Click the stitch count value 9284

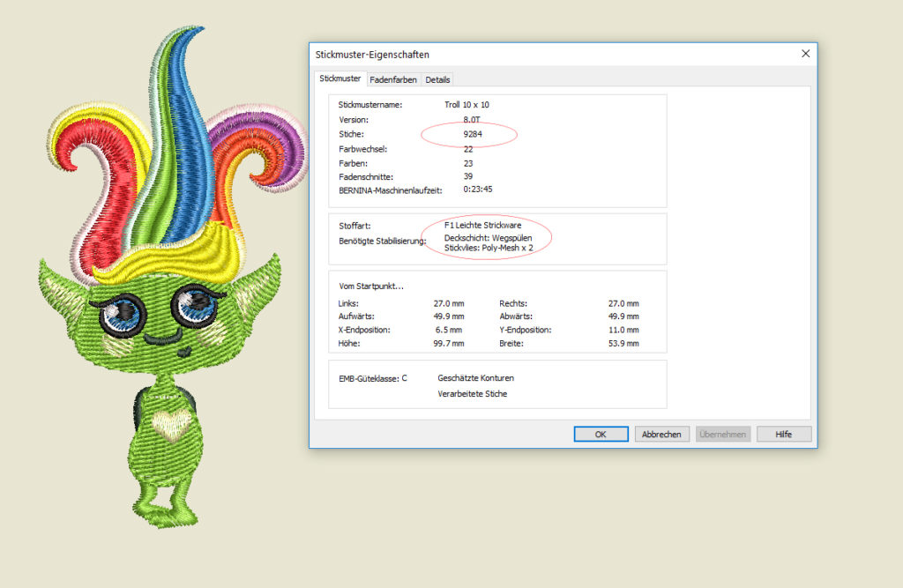click(x=473, y=134)
